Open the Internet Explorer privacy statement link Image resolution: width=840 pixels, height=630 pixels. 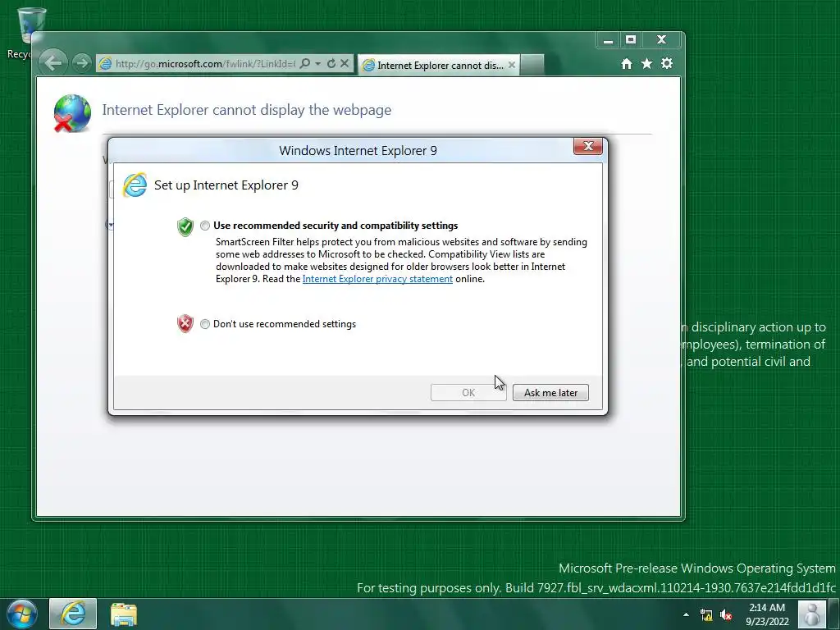(x=377, y=279)
